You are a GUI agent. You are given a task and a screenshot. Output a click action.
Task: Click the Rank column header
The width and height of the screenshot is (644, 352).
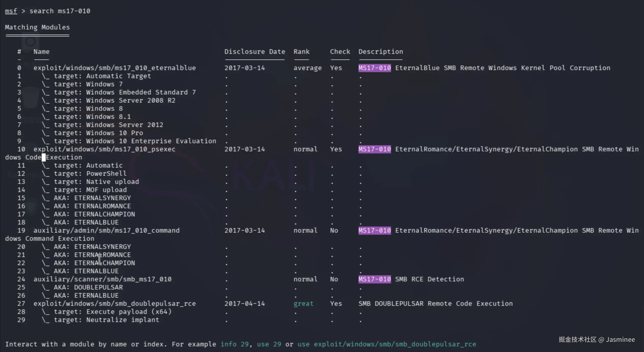click(x=301, y=52)
